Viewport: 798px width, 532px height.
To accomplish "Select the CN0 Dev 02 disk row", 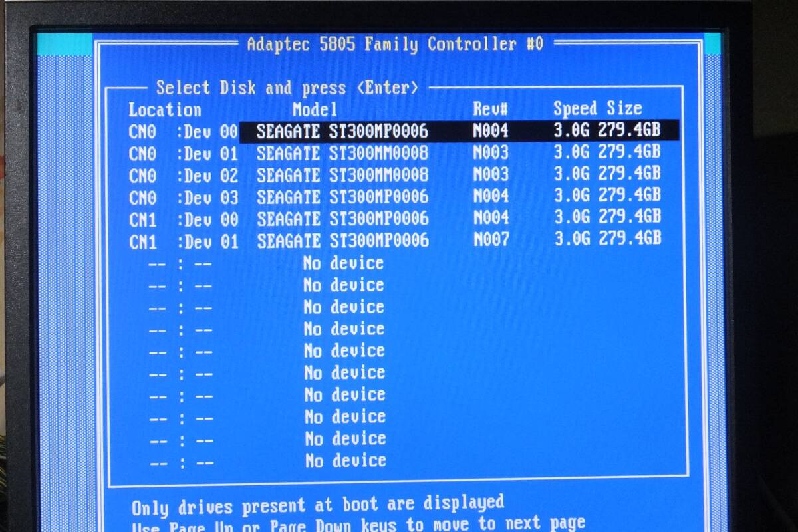I will [x=395, y=175].
